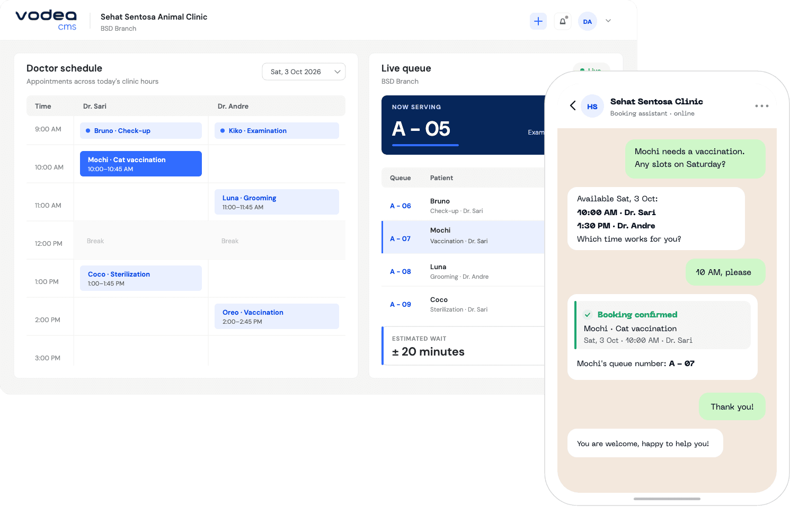Click the Patient column header
Viewport: 790px width, 532px height.
[x=441, y=178]
